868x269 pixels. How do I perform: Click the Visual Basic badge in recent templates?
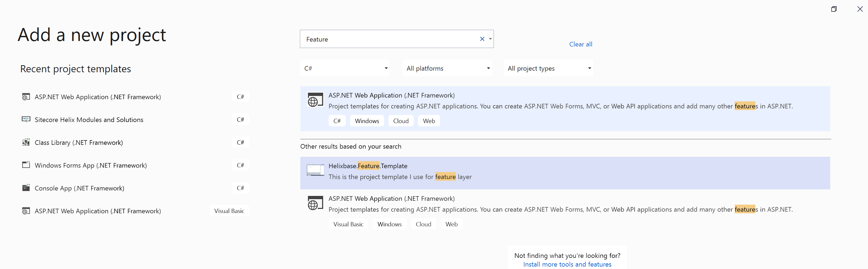click(x=229, y=211)
